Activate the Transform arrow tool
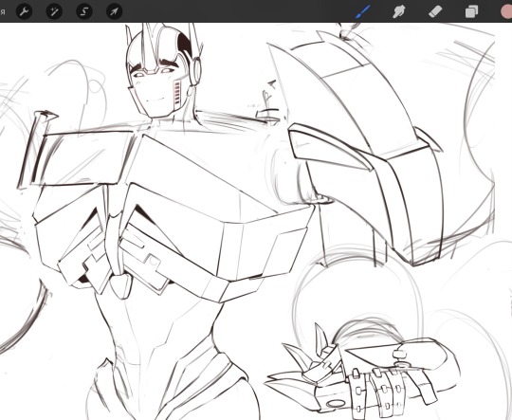 (115, 12)
